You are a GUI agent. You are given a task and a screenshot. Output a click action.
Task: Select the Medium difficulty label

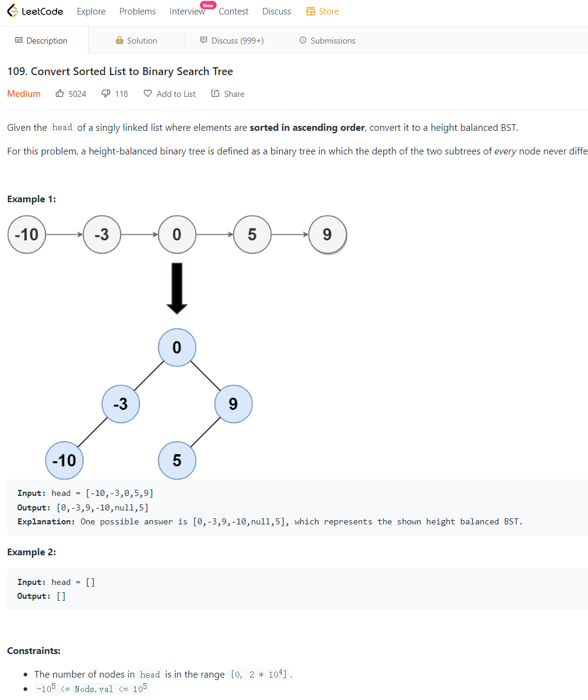point(24,93)
